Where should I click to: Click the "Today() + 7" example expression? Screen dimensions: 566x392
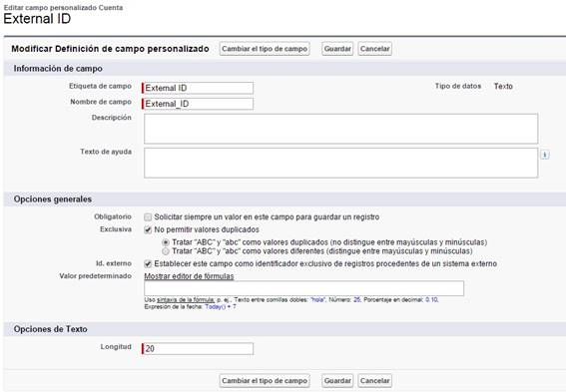click(x=221, y=307)
